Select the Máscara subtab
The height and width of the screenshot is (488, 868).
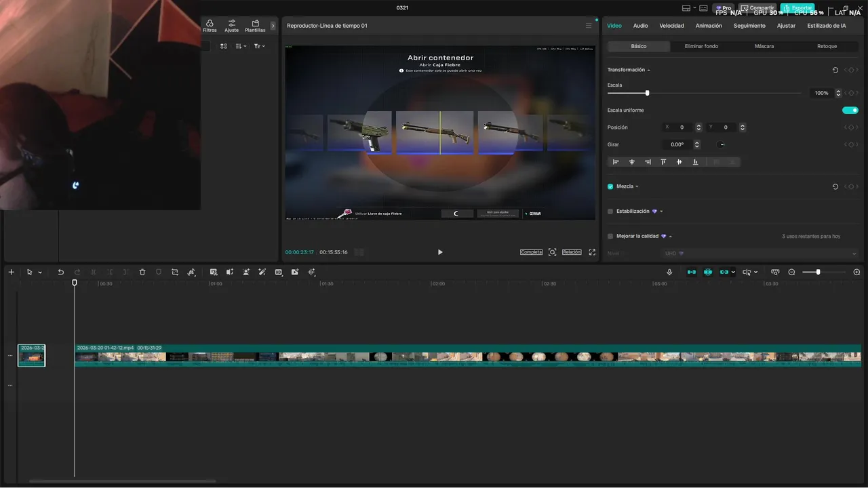coord(764,46)
